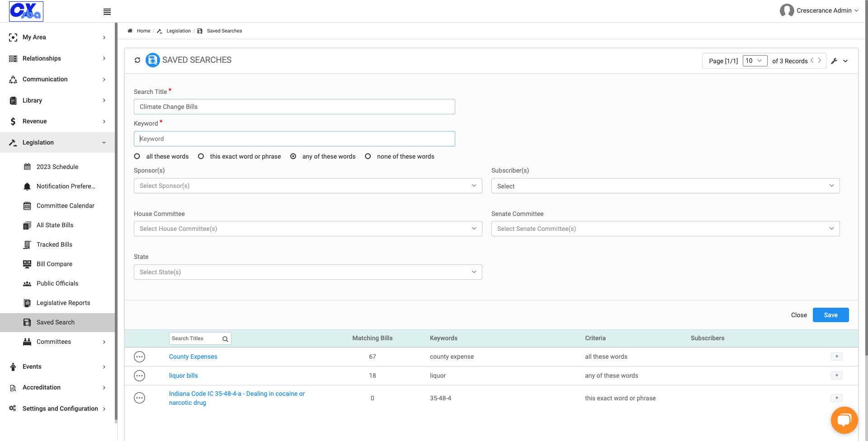Go to next page arrow
Viewport: 868px width, 441px height.
tap(820, 60)
